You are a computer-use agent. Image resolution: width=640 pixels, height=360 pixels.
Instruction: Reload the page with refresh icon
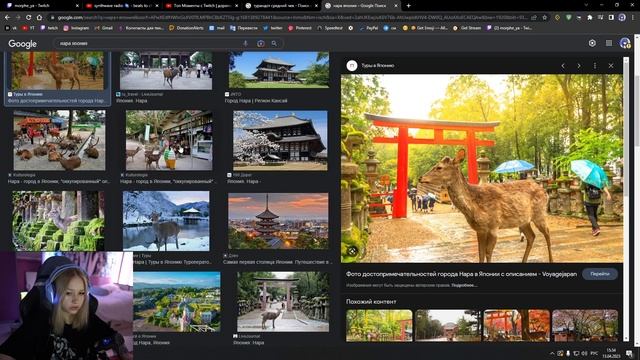[29, 18]
